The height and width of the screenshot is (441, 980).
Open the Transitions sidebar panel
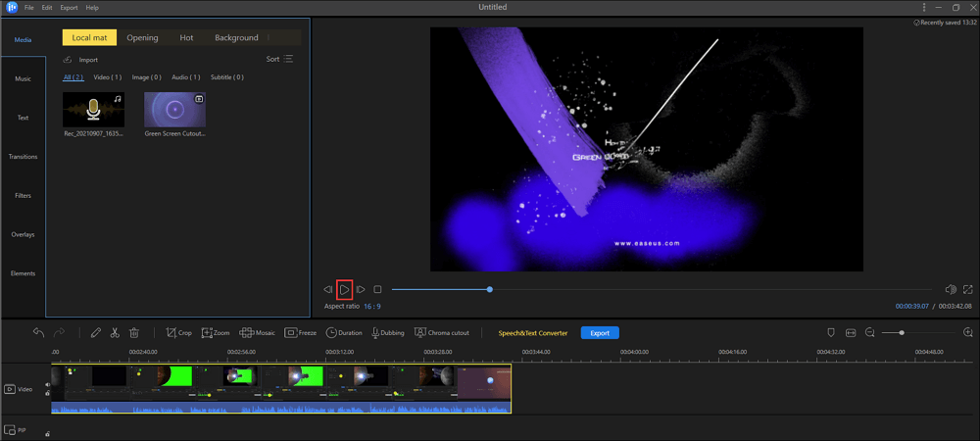(x=23, y=157)
